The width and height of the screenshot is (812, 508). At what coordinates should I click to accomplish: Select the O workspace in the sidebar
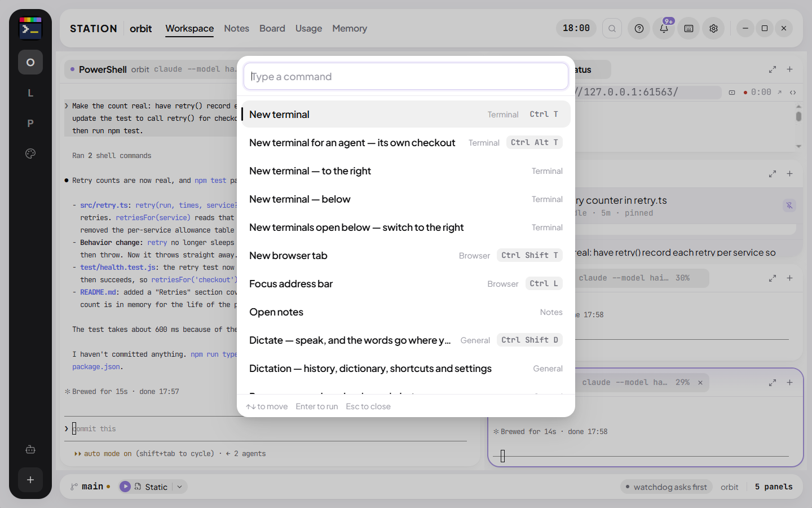(x=30, y=62)
